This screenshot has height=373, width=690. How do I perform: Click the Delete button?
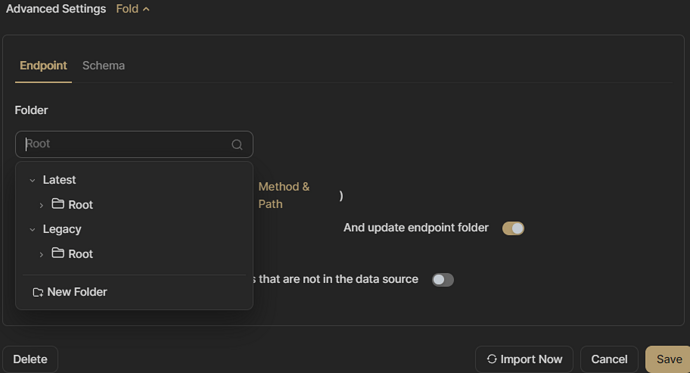30,359
